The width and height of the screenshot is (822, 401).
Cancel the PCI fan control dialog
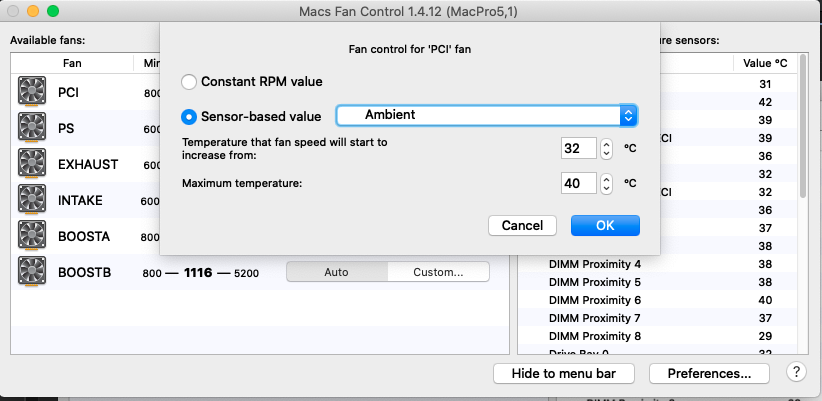[x=522, y=225]
